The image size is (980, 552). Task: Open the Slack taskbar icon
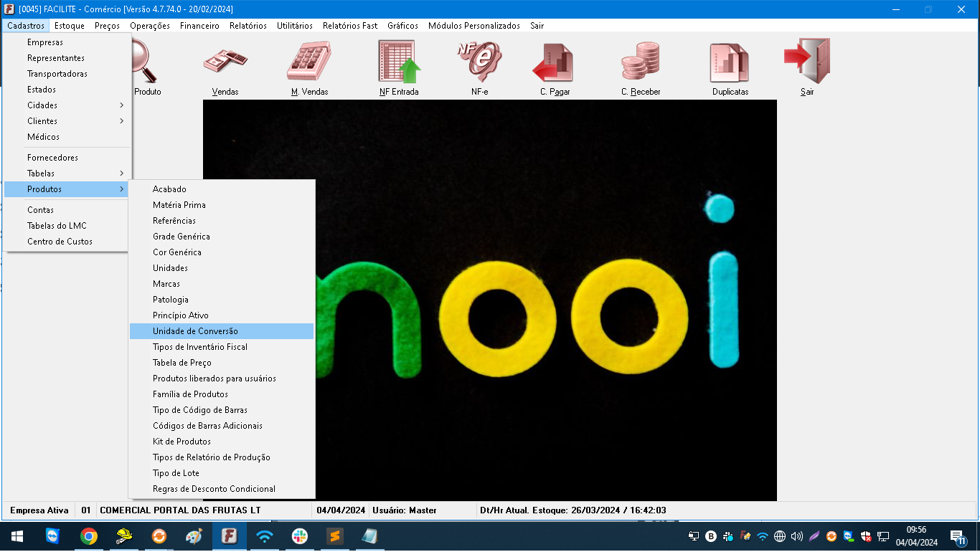coord(299,536)
